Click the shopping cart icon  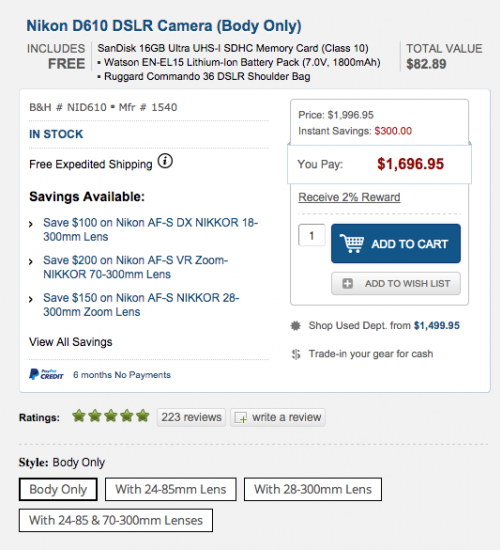(x=352, y=243)
